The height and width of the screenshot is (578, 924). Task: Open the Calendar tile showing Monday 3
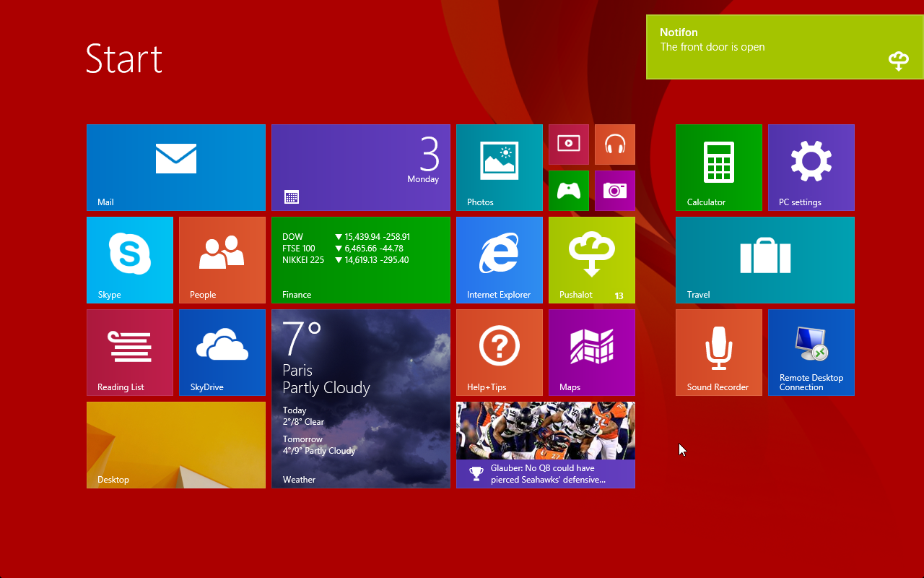tap(360, 167)
